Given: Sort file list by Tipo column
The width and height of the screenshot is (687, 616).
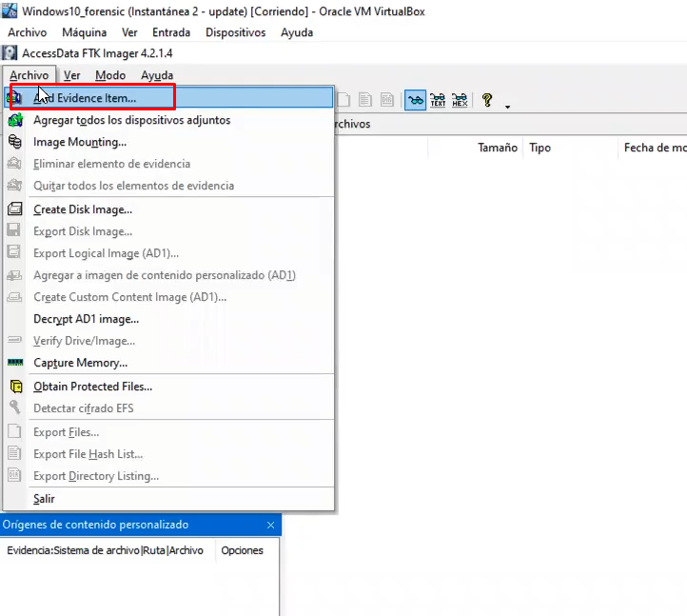Looking at the screenshot, I should [571, 148].
